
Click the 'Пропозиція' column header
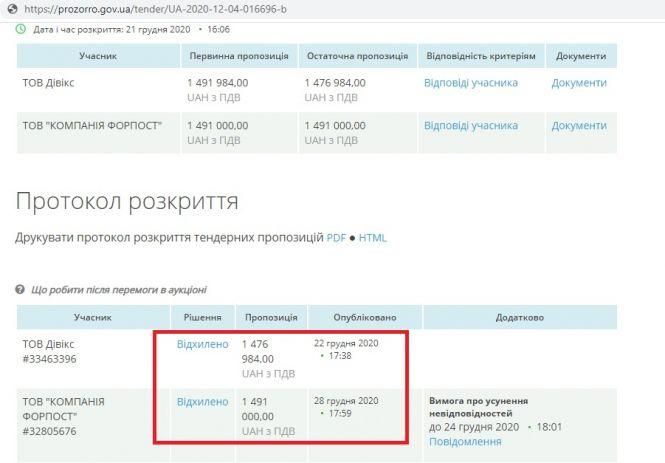pyautogui.click(x=271, y=317)
